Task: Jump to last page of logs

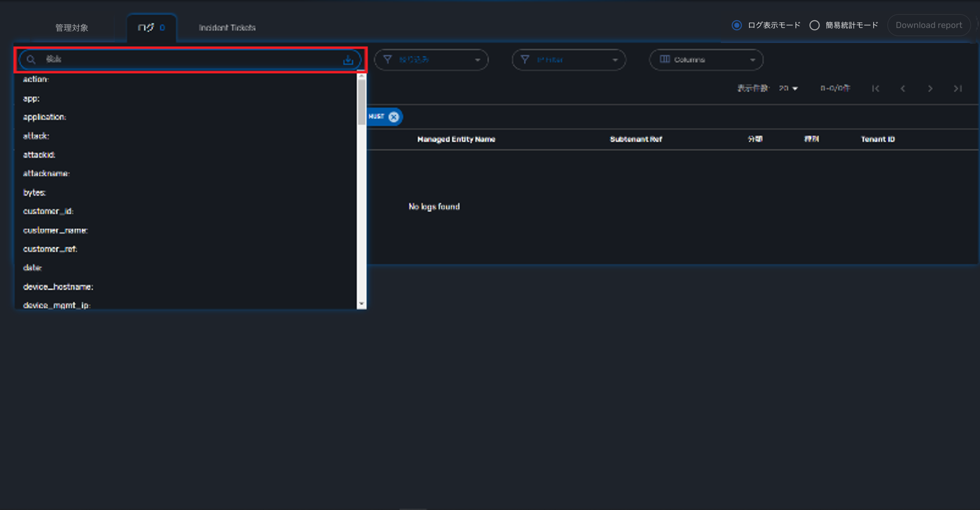Action: [x=957, y=89]
